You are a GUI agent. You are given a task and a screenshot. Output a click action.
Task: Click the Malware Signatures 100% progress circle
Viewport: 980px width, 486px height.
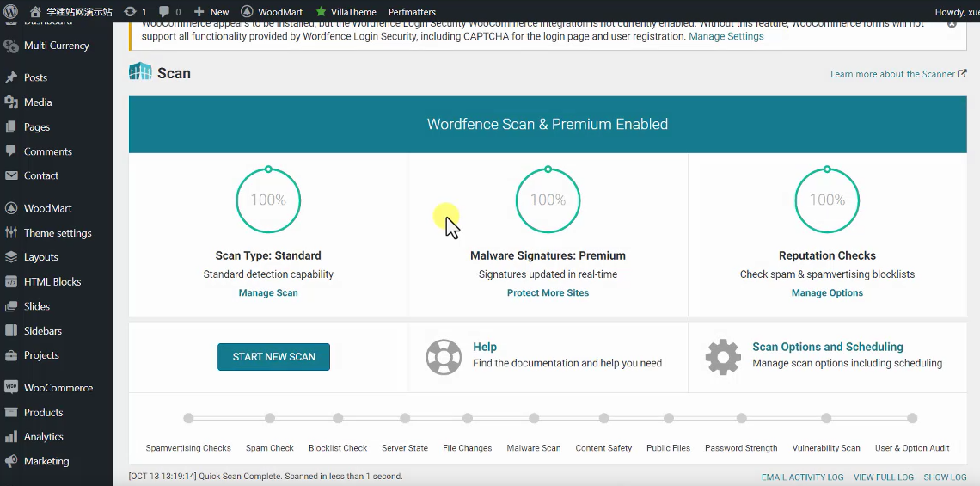548,200
